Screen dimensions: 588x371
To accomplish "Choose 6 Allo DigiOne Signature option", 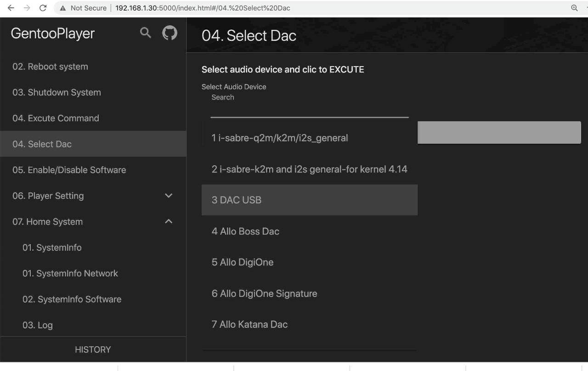I will coord(310,293).
